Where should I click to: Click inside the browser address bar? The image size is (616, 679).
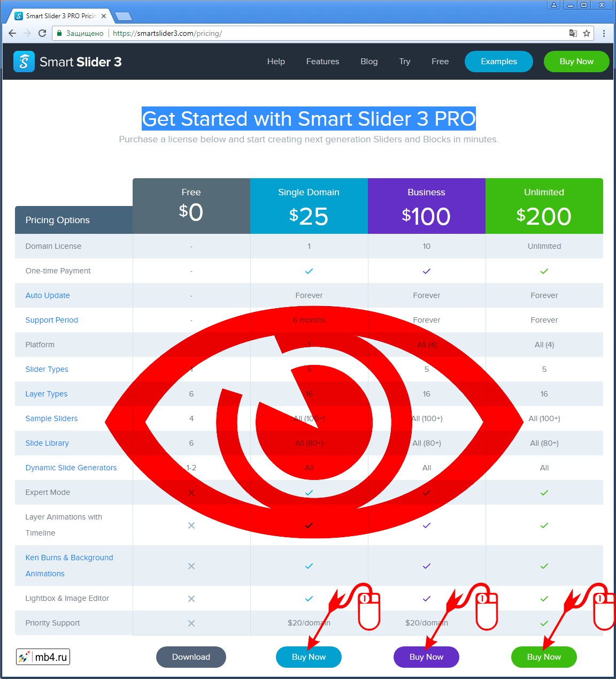point(214,33)
